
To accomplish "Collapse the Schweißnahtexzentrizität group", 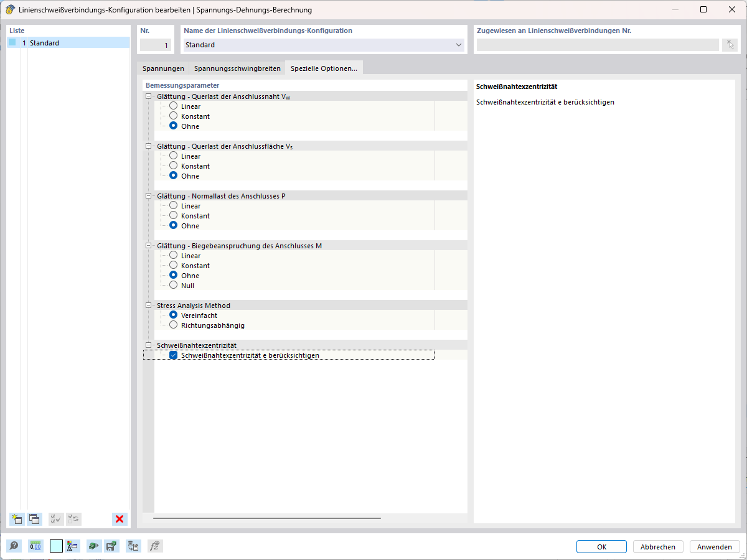I will point(148,345).
